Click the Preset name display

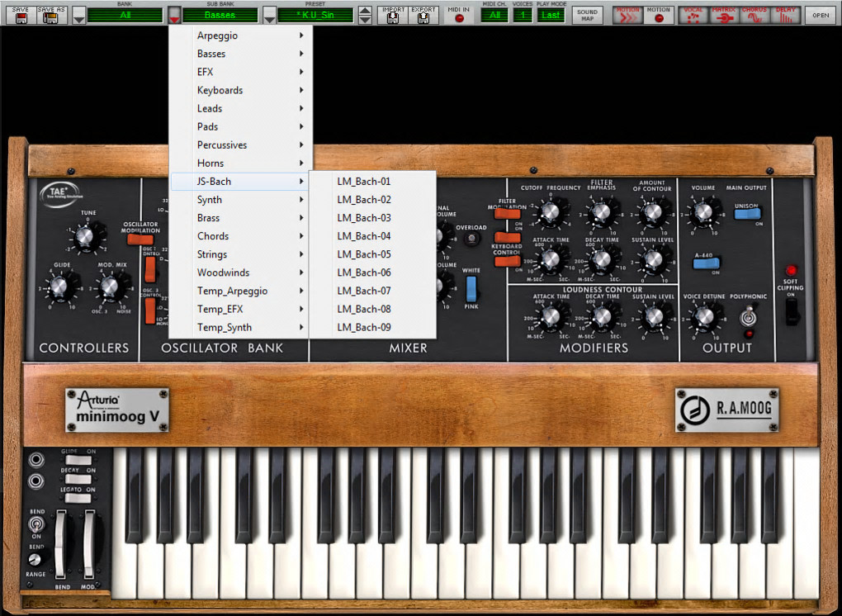tap(315, 15)
